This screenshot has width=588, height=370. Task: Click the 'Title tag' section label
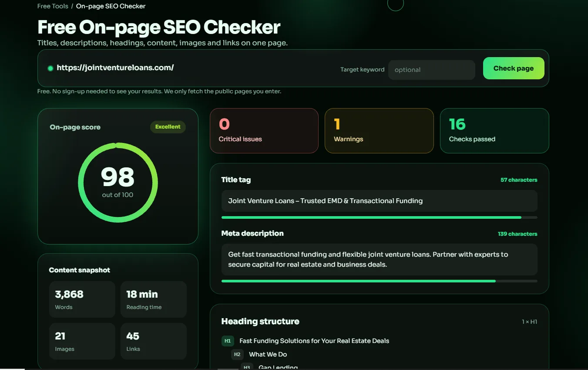[236, 180]
